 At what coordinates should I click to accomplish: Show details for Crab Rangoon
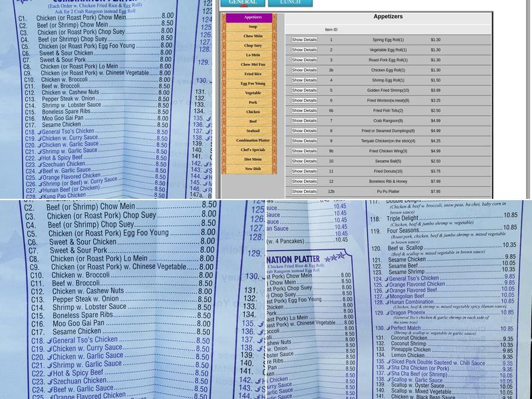coord(304,121)
